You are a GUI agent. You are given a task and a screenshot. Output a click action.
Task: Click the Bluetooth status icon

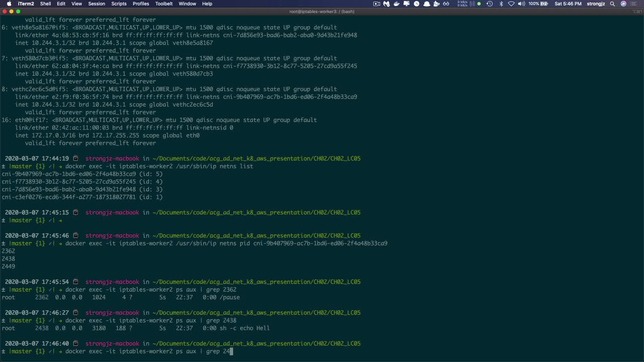[x=501, y=4]
